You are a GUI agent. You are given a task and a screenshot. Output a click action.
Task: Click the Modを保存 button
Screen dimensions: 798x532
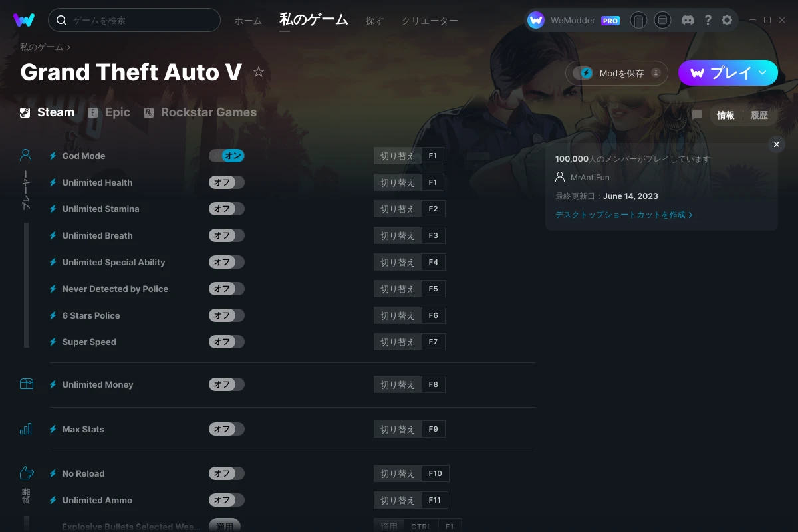click(616, 73)
